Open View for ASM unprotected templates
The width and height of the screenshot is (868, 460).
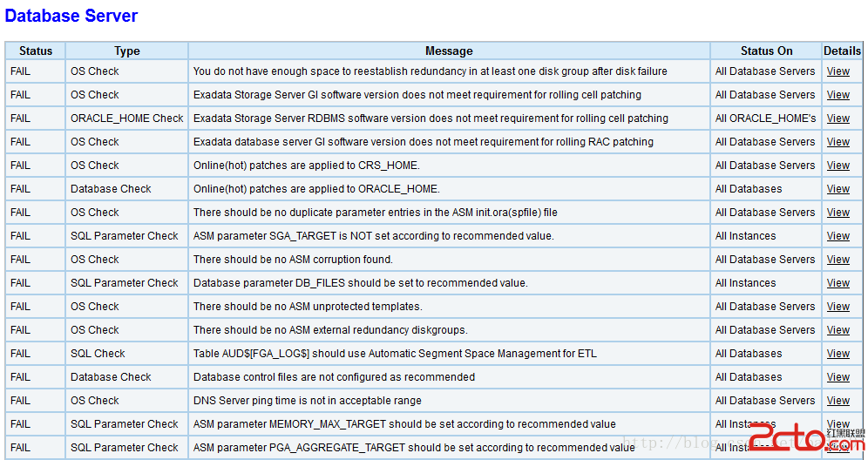tap(838, 307)
